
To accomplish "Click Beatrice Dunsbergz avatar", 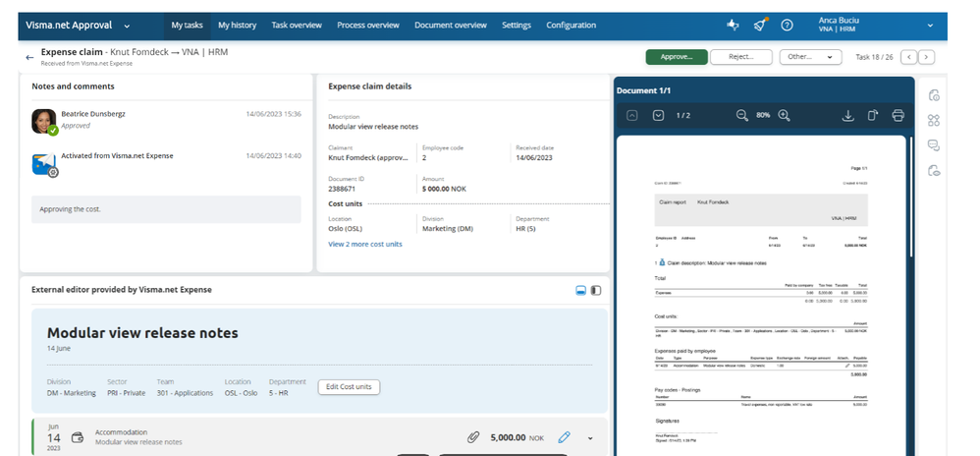I will pos(44,121).
